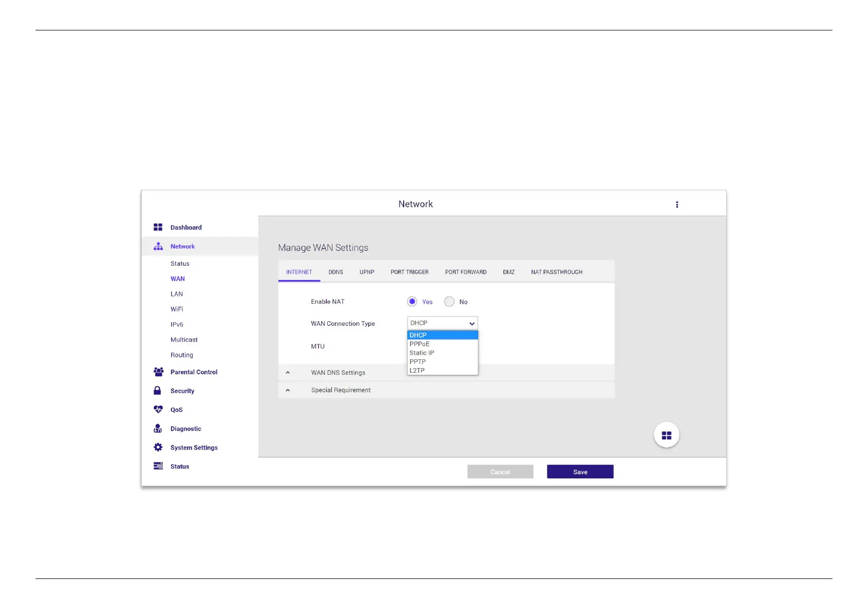Click the Security padlock icon
Screen dimensions: 868x614
[157, 390]
